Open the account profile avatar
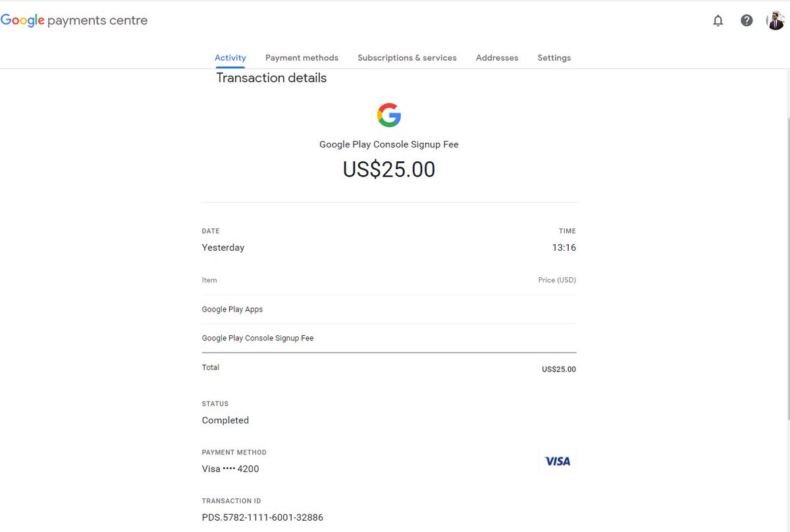790x532 pixels. pos(776,20)
